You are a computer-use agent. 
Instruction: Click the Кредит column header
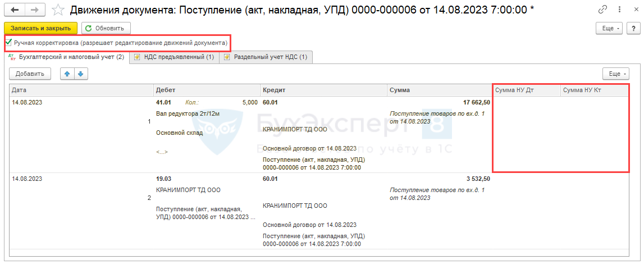[x=323, y=90]
